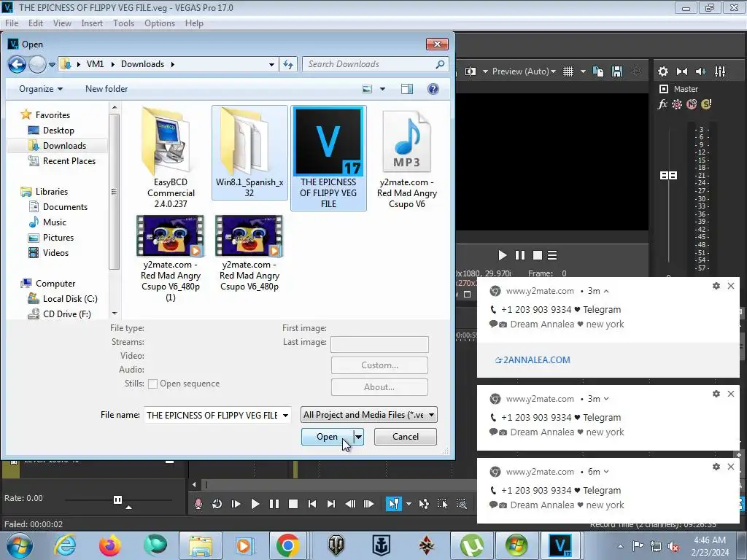The width and height of the screenshot is (747, 560).
Task: Expand edit tool selector dropdown arrow
Action: point(409,504)
